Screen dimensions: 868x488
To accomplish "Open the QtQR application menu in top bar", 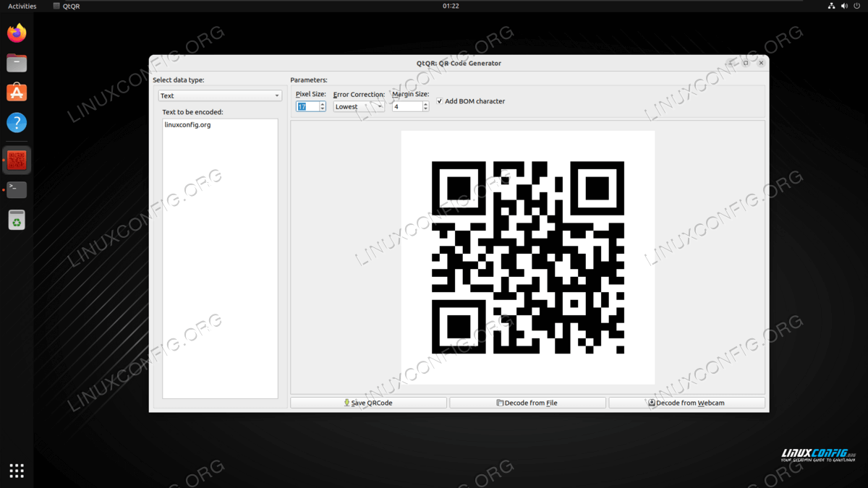I will pyautogui.click(x=67, y=6).
